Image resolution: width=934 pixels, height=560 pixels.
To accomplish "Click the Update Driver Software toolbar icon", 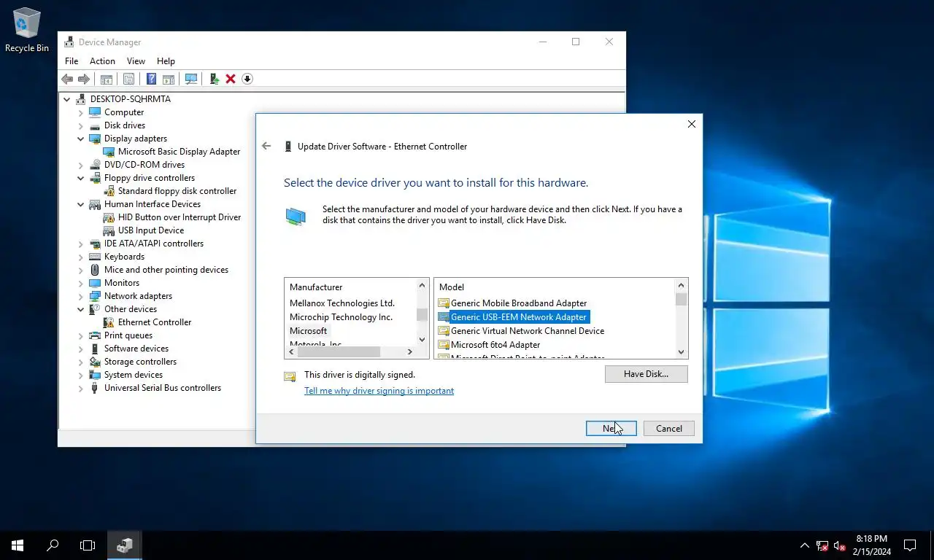I will (x=214, y=79).
